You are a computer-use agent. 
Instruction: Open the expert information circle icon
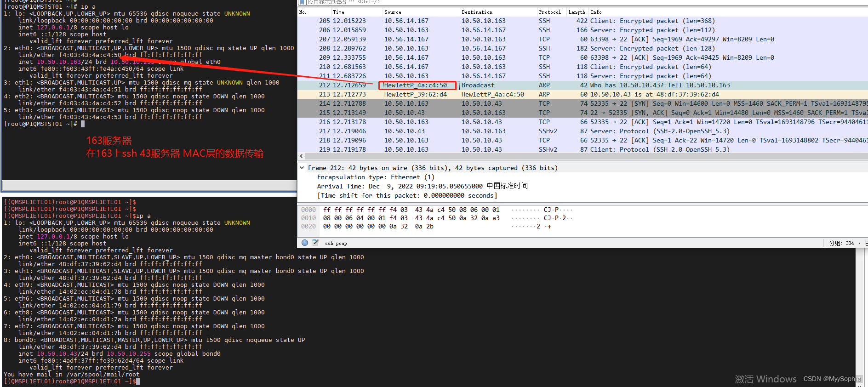coord(305,243)
